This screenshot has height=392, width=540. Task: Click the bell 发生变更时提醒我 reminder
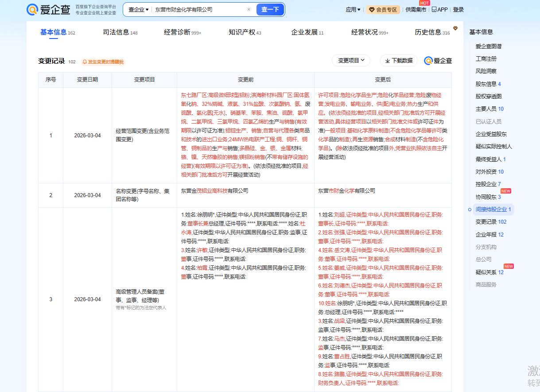pos(103,62)
